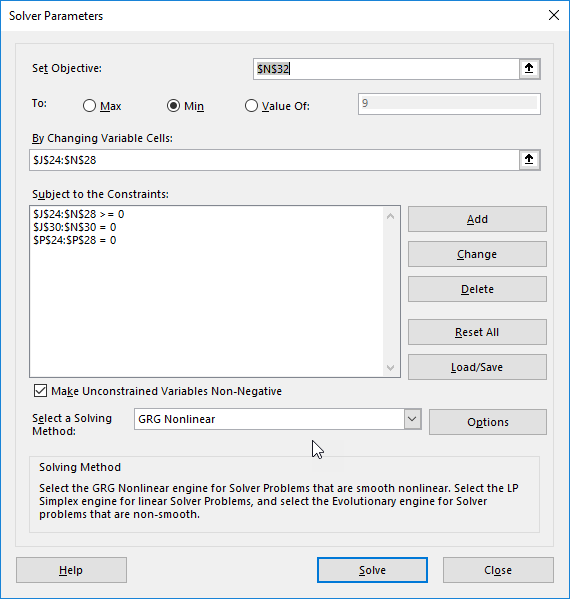Viewport: 570px width, 599px height.
Task: Open Solver Help
Action: tap(71, 570)
